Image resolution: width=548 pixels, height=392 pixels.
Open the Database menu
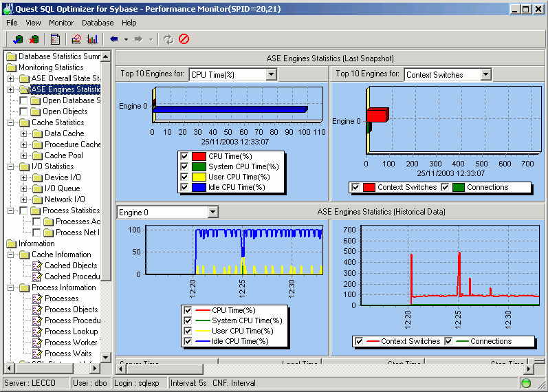click(x=98, y=23)
